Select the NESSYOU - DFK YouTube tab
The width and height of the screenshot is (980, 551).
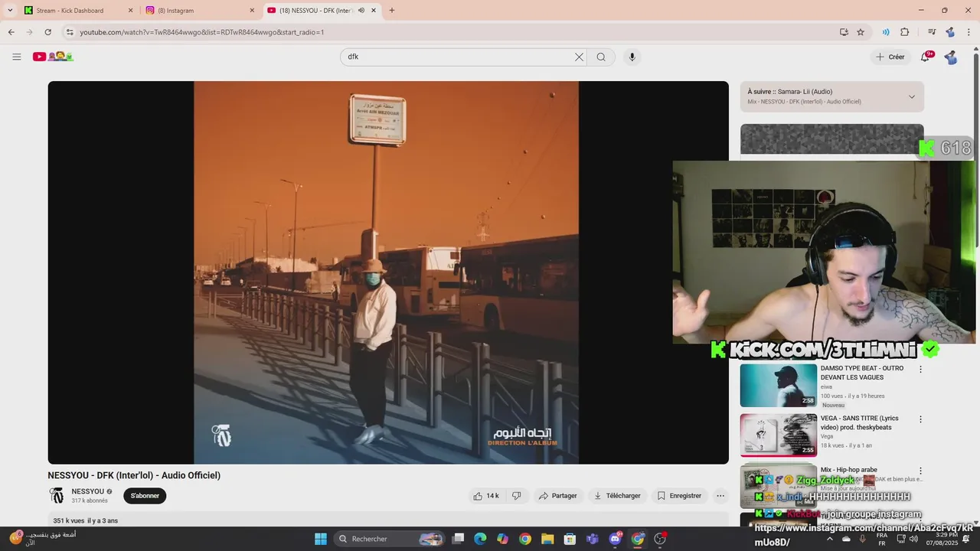click(x=314, y=11)
